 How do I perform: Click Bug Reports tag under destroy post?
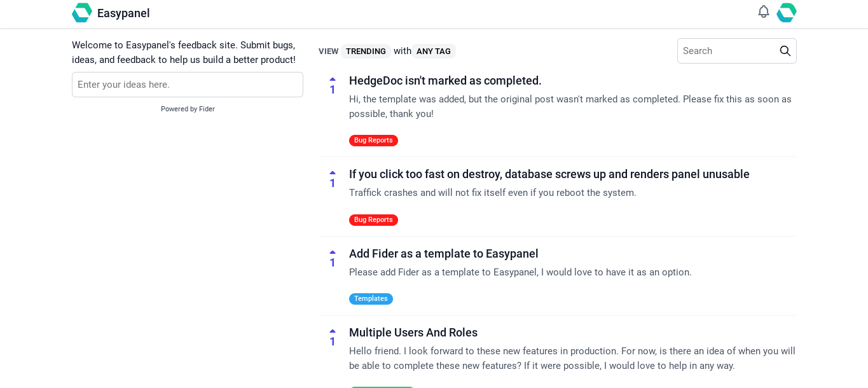373,220
